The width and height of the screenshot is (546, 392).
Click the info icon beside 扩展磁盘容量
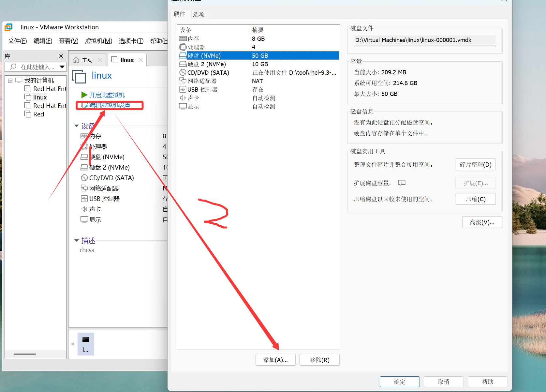coord(402,183)
